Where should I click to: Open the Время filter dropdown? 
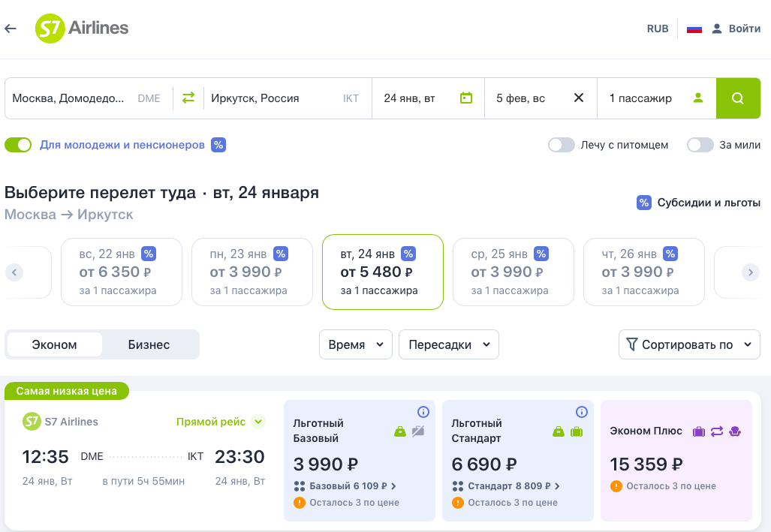(x=356, y=344)
